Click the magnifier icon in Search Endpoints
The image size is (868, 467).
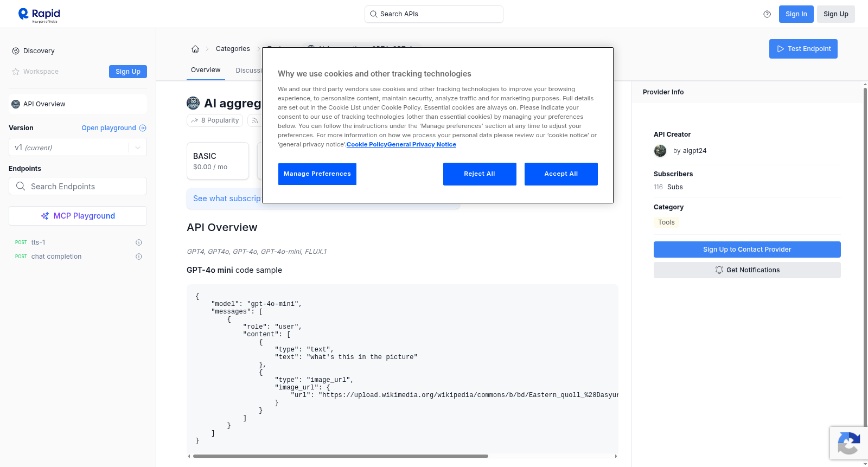click(x=21, y=186)
